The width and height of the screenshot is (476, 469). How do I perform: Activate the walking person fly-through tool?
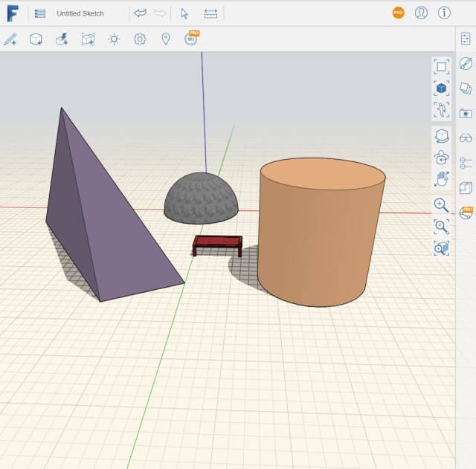(441, 109)
